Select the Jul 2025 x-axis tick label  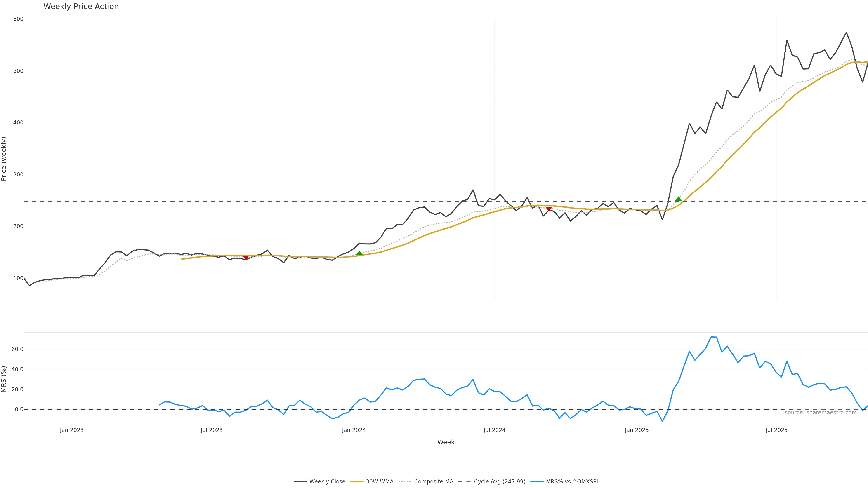click(776, 430)
